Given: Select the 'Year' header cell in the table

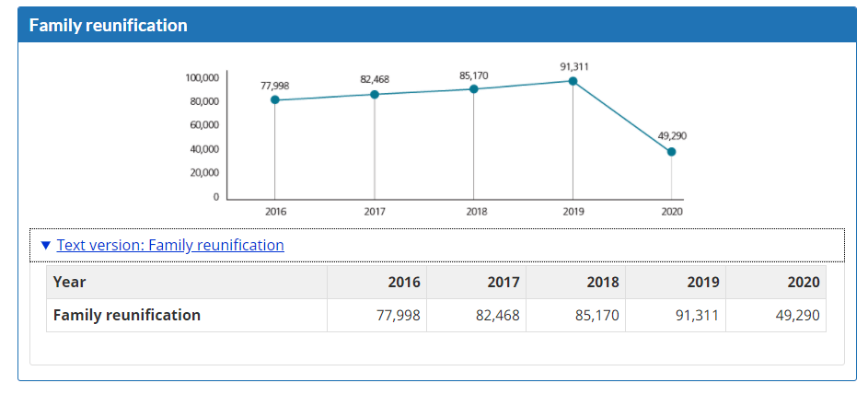Looking at the screenshot, I should coord(70,282).
